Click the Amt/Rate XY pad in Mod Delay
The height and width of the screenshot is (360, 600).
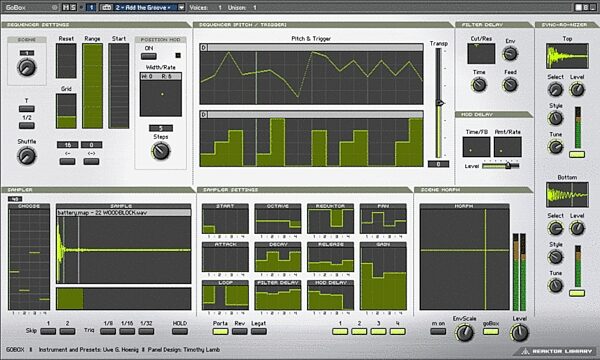click(507, 147)
